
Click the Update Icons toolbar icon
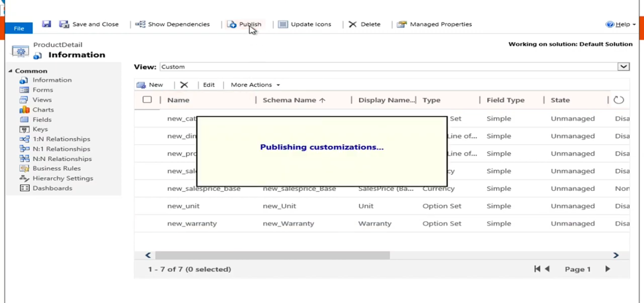pos(283,24)
